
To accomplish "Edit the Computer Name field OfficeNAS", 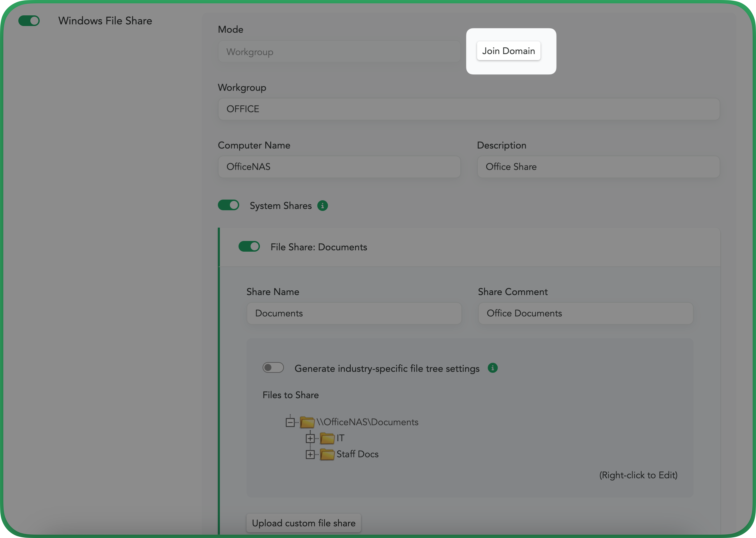I will coord(339,167).
